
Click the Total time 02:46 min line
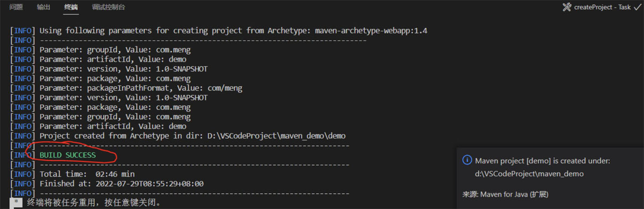[x=87, y=174]
